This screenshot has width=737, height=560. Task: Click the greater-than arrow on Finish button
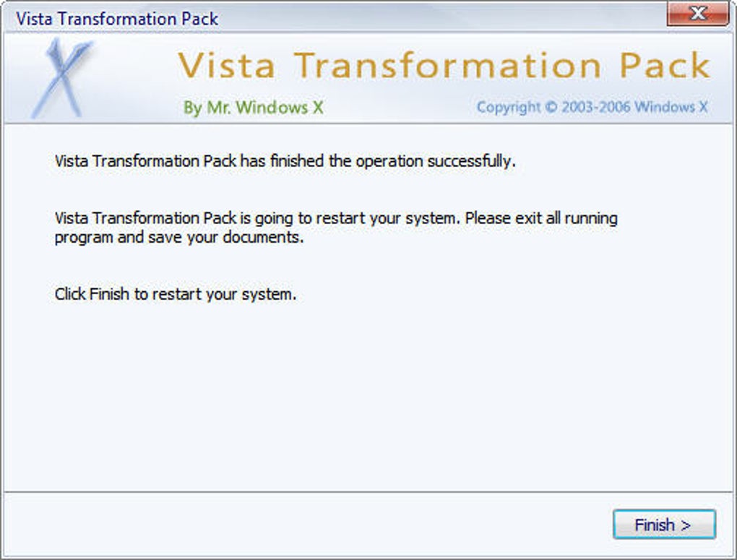coord(686,525)
